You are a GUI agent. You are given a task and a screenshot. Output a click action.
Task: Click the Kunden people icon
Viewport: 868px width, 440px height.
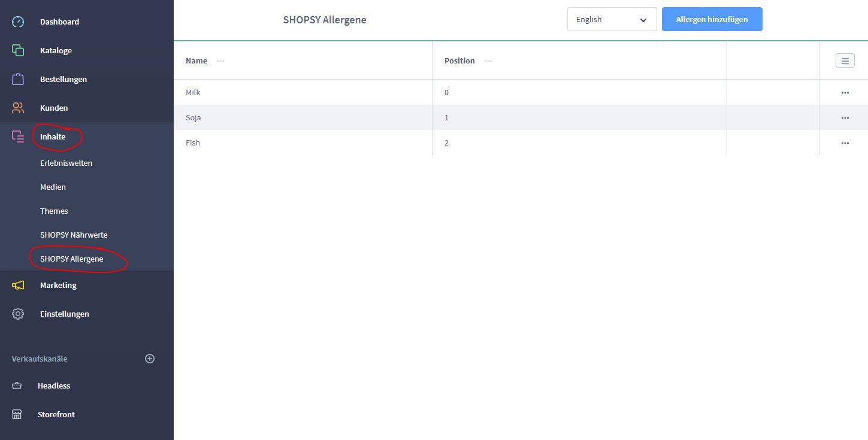[18, 108]
